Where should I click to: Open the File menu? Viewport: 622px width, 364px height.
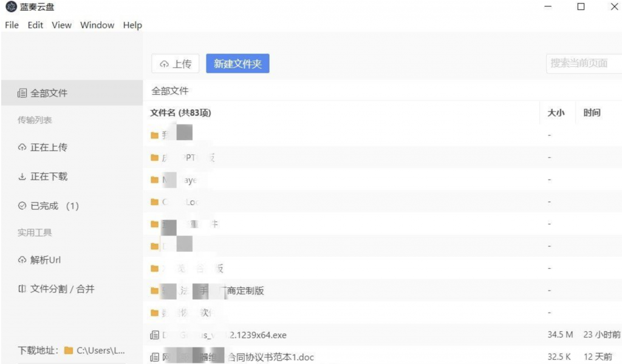point(12,25)
